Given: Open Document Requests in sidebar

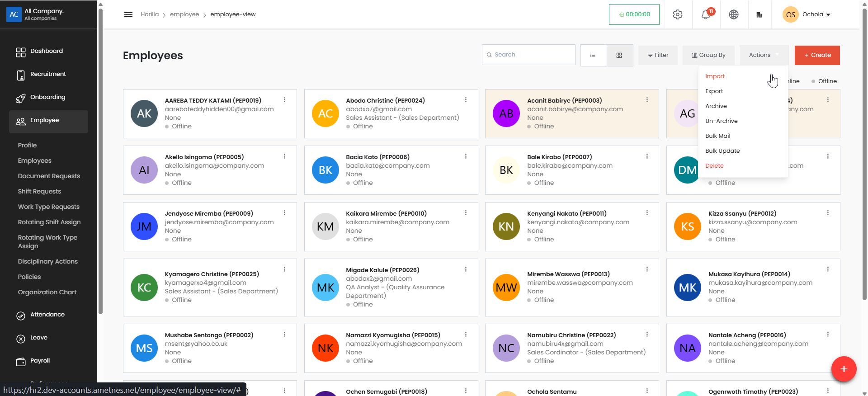Looking at the screenshot, I should click(x=49, y=176).
